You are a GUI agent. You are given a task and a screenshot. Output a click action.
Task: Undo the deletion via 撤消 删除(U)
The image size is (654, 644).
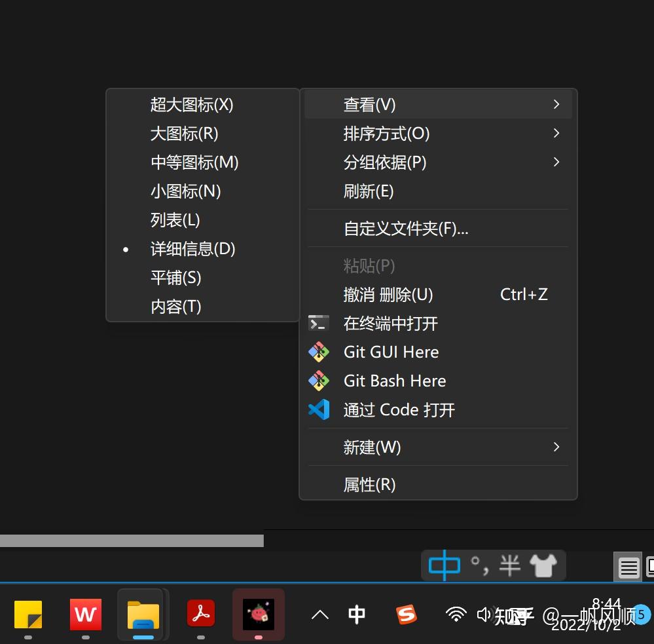tap(388, 294)
